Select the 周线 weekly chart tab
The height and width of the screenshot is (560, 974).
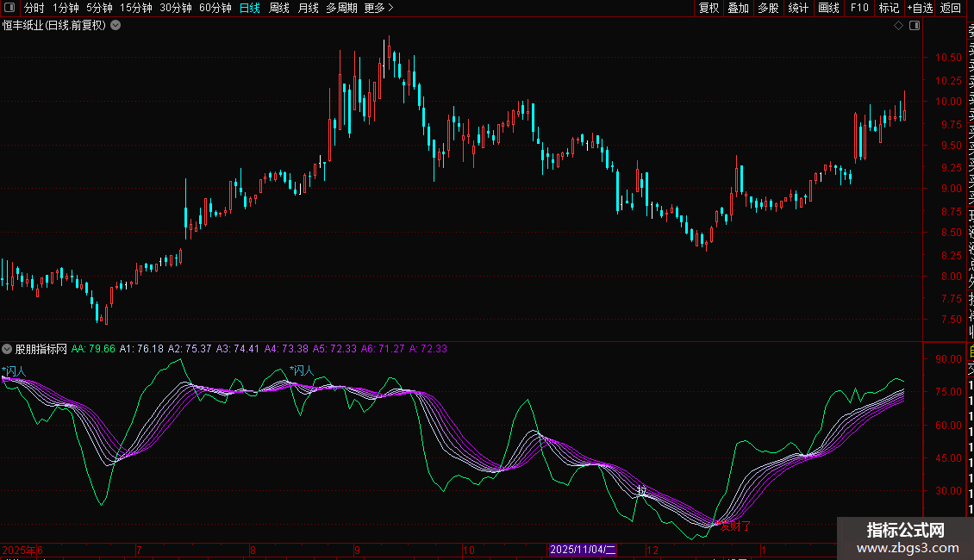point(279,8)
